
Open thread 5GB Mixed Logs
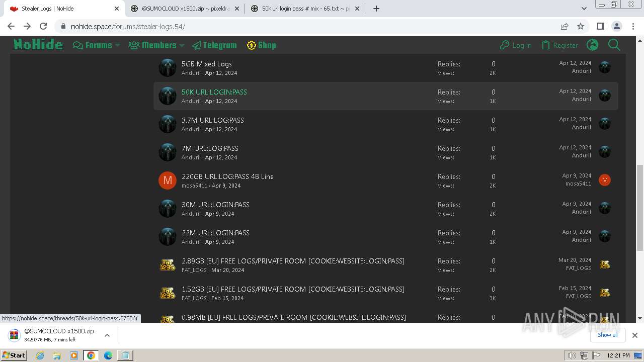point(207,64)
